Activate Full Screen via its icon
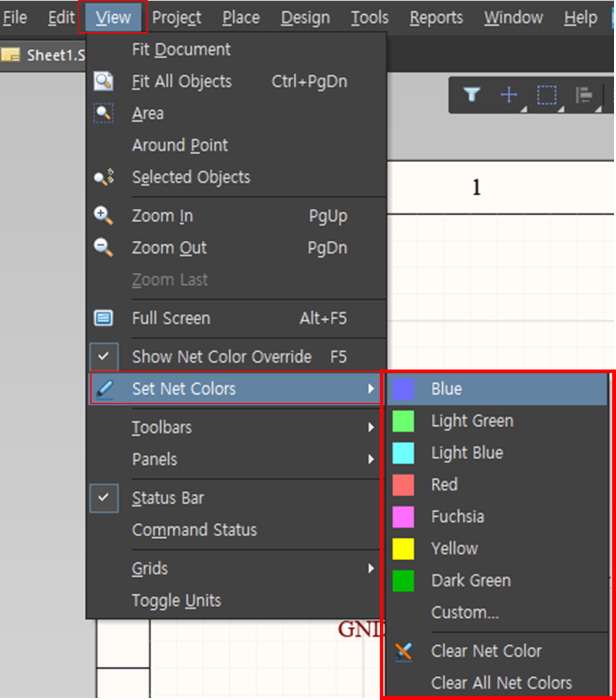The width and height of the screenshot is (616, 700). (x=104, y=318)
